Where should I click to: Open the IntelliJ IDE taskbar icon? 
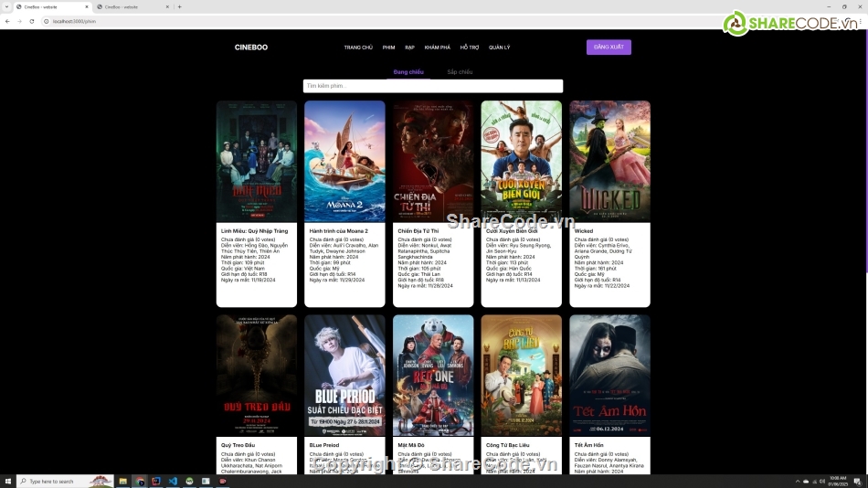pos(156,482)
